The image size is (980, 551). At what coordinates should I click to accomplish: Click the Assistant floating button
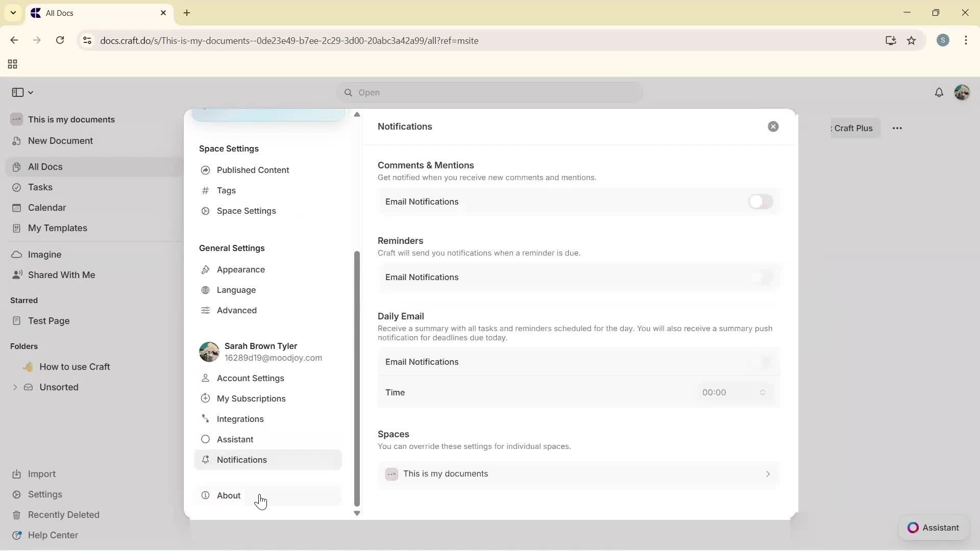pyautogui.click(x=934, y=528)
